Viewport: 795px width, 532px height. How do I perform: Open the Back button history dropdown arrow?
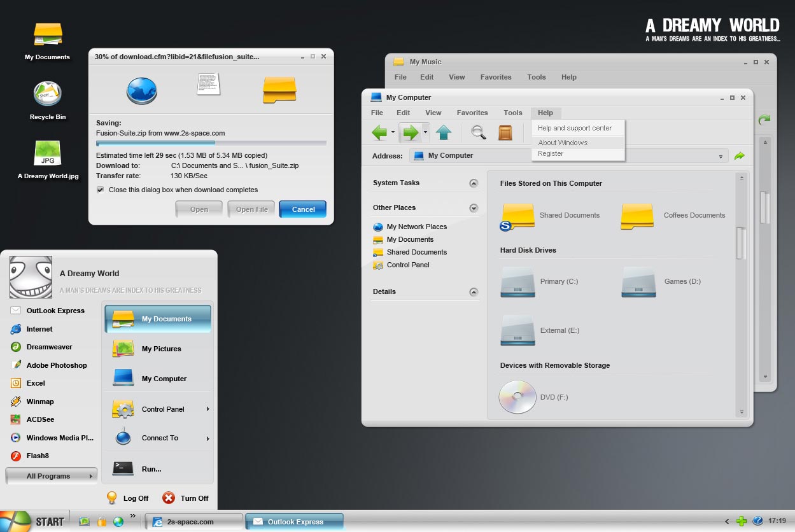click(x=393, y=132)
